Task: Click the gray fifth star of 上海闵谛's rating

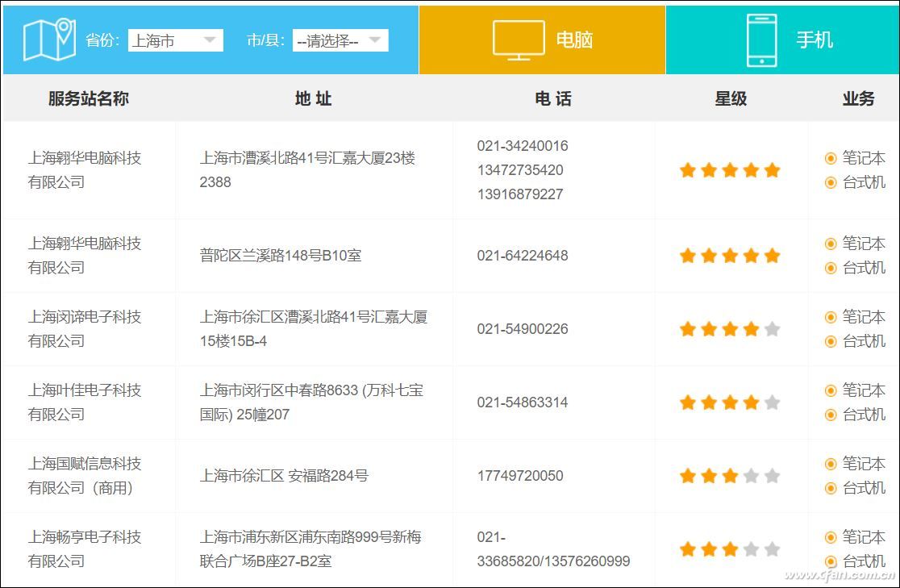Action: pos(773,328)
